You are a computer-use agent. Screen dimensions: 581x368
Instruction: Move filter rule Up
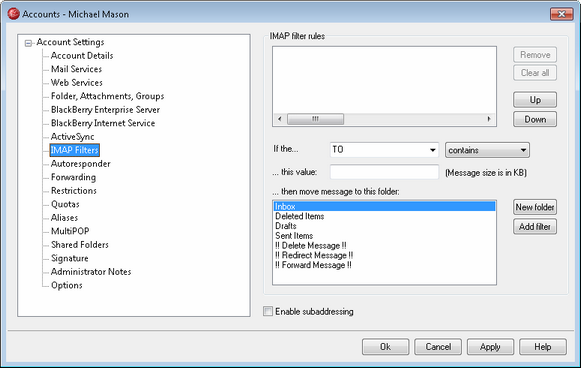pyautogui.click(x=535, y=100)
